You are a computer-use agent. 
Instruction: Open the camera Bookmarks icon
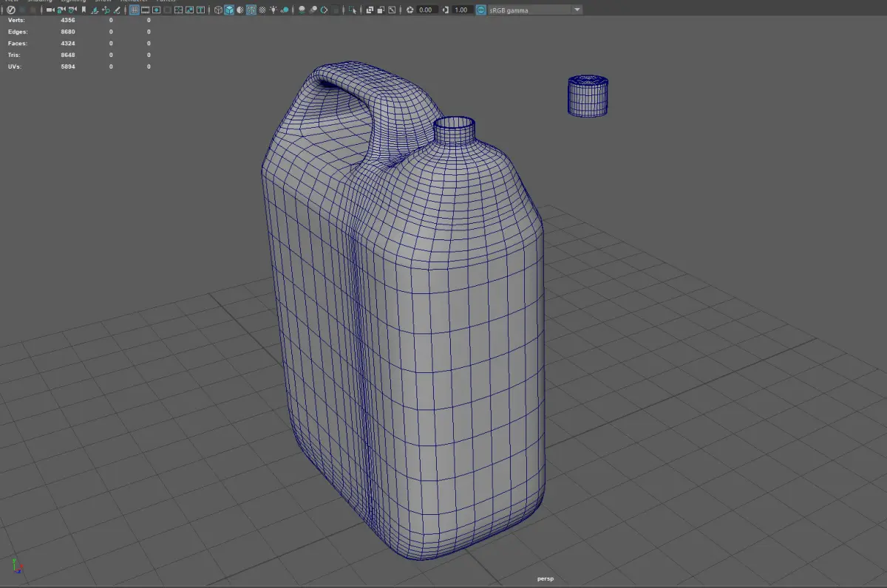(84, 10)
